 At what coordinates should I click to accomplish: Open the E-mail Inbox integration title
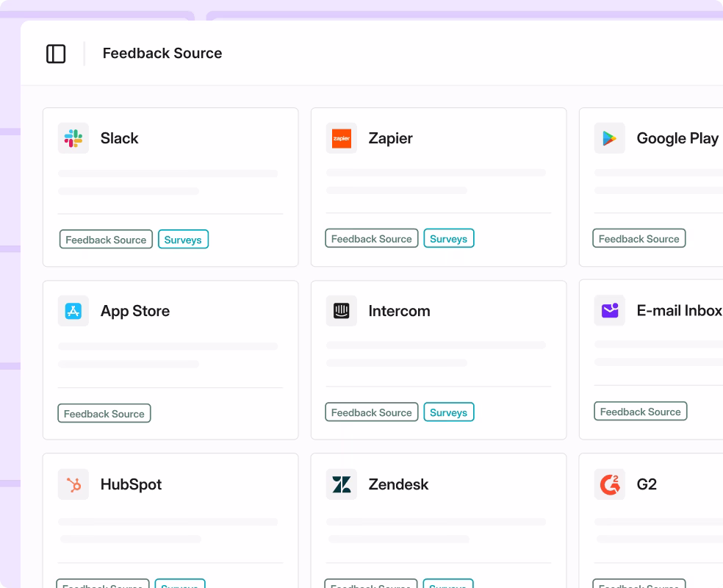pos(679,310)
